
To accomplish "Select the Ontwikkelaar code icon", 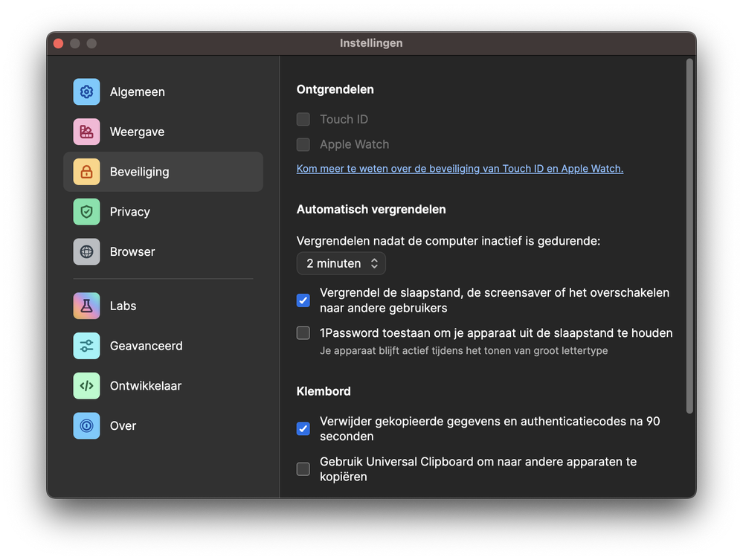I will (86, 386).
